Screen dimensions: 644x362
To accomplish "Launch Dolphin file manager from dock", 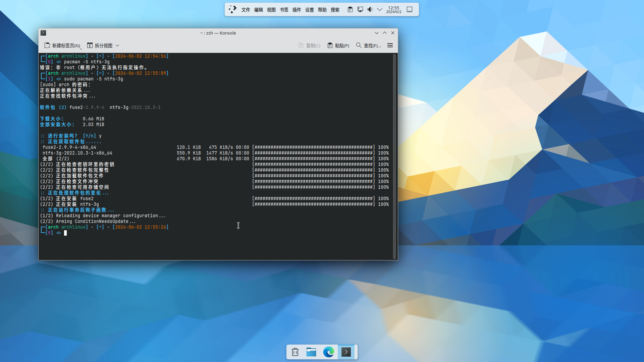I will tap(311, 352).
